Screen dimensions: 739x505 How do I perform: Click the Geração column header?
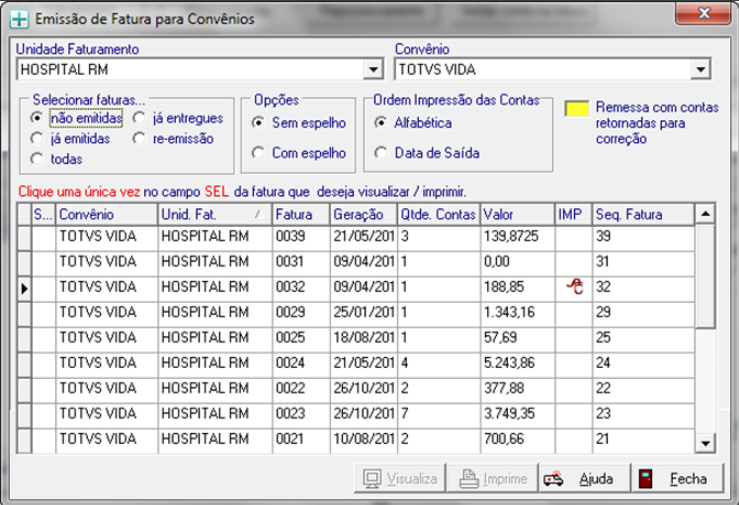364,214
